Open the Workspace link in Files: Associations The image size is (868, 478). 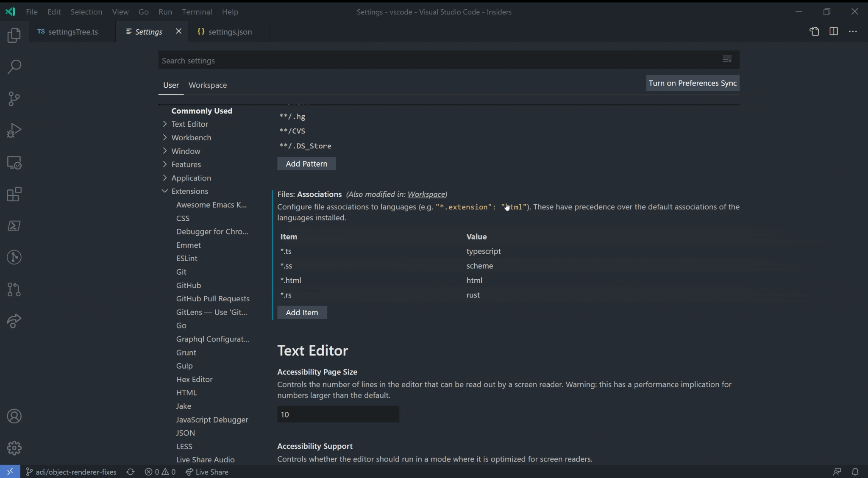coord(426,194)
